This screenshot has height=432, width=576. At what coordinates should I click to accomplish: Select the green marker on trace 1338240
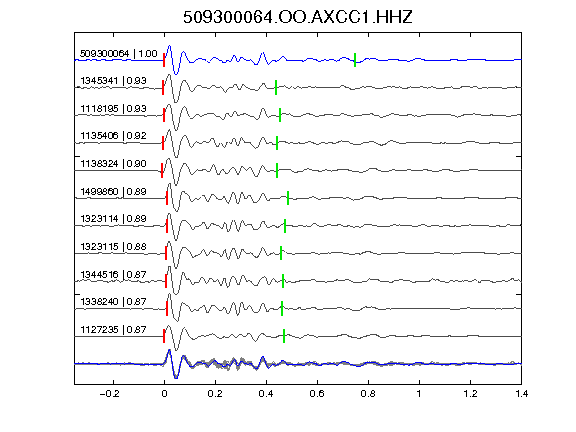[x=282, y=309]
